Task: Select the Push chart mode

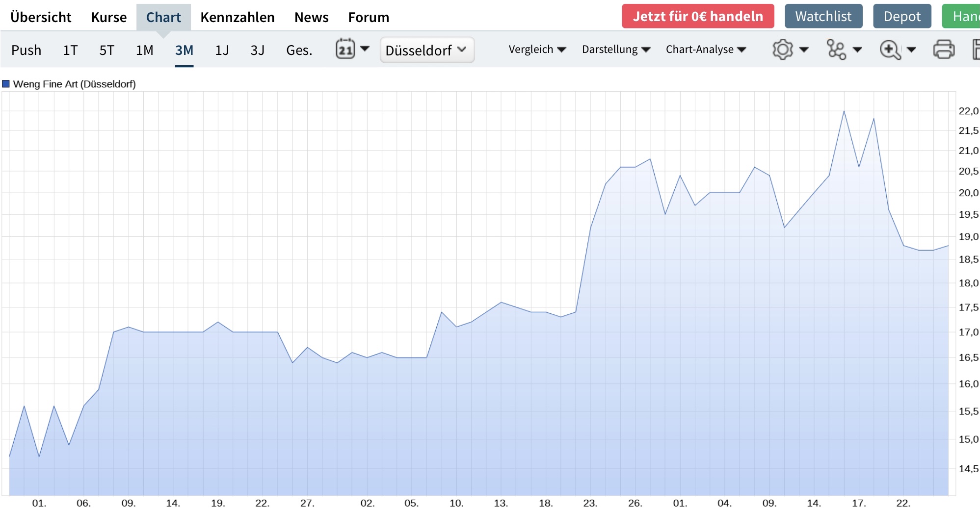Action: 26,50
